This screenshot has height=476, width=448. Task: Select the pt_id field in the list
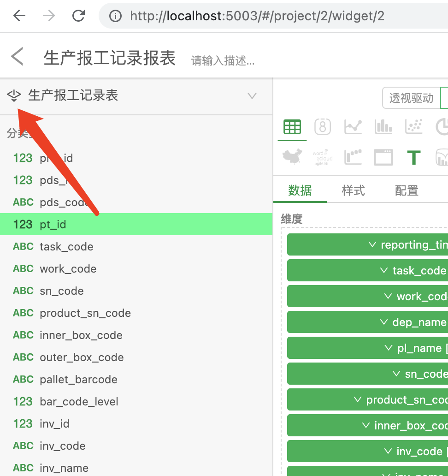pyautogui.click(x=52, y=224)
